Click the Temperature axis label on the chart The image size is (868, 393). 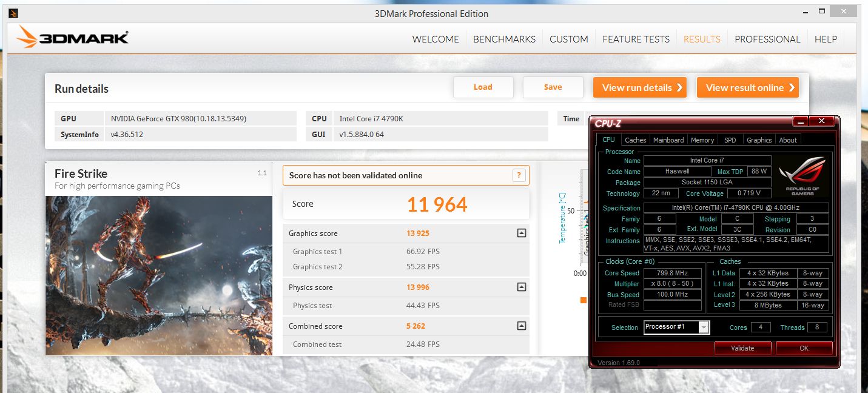(562, 219)
